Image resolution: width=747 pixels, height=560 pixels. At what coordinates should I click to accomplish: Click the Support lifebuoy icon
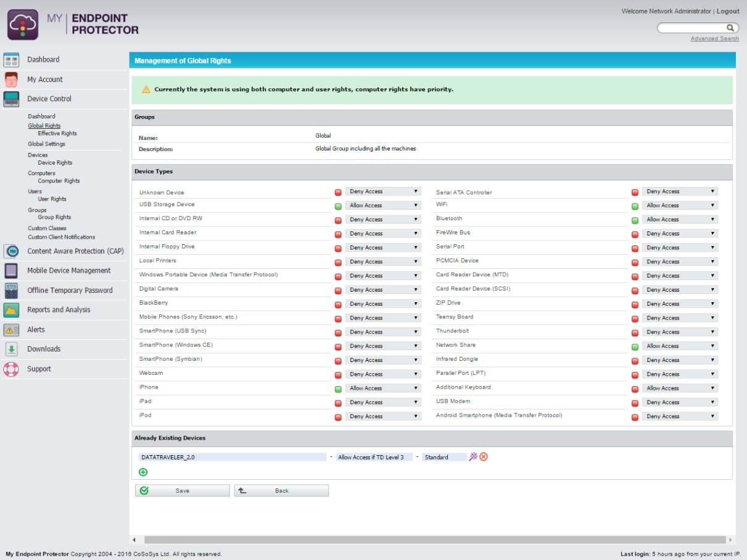11,369
